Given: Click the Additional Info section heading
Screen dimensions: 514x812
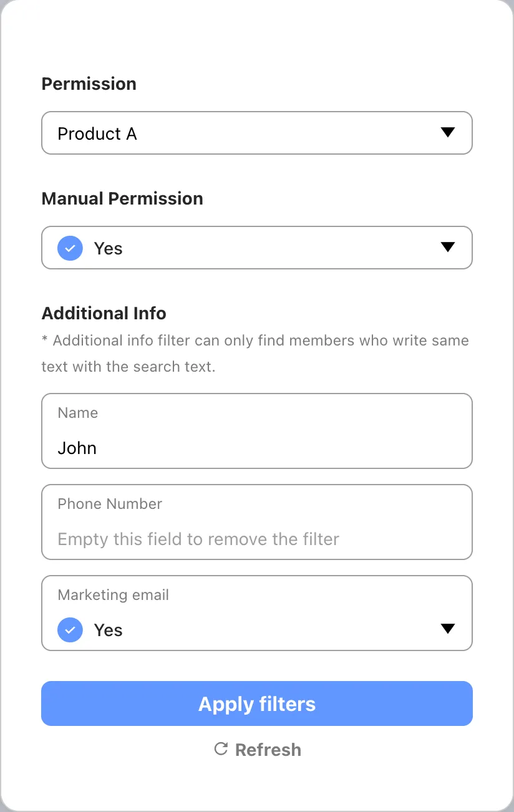Looking at the screenshot, I should pos(104,313).
